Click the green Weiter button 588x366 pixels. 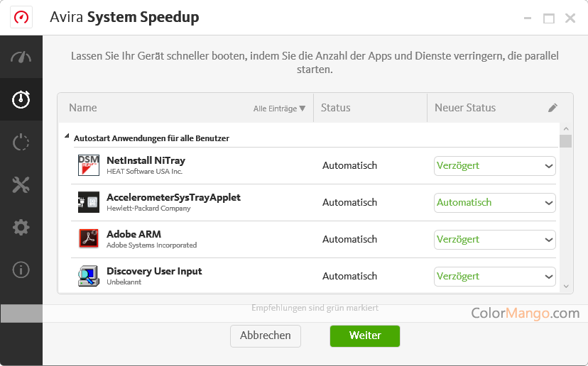point(365,335)
